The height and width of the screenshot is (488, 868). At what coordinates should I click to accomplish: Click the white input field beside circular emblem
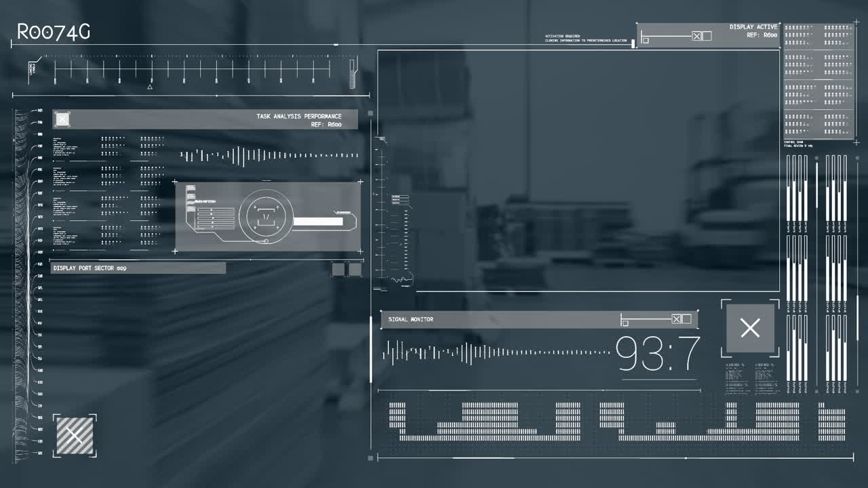click(x=317, y=222)
